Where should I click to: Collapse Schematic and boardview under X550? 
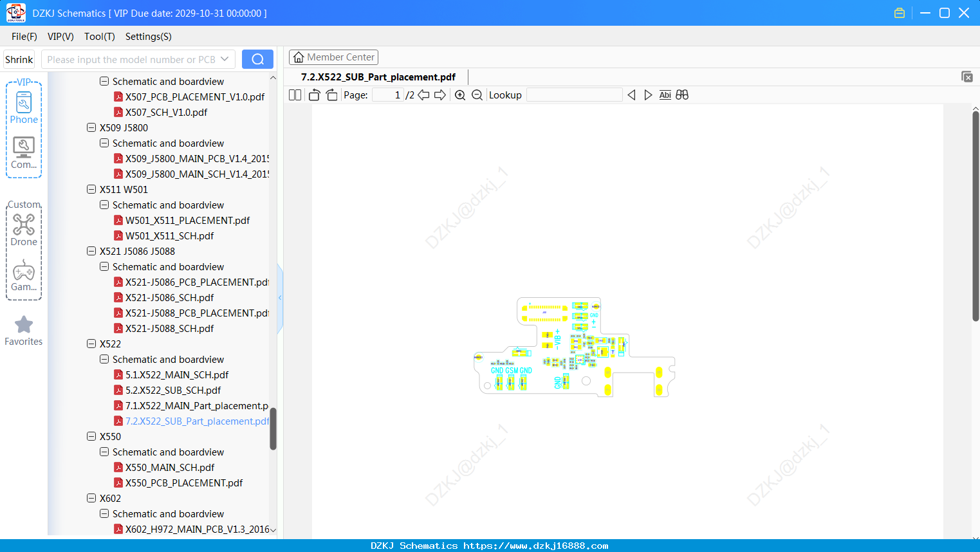point(104,452)
